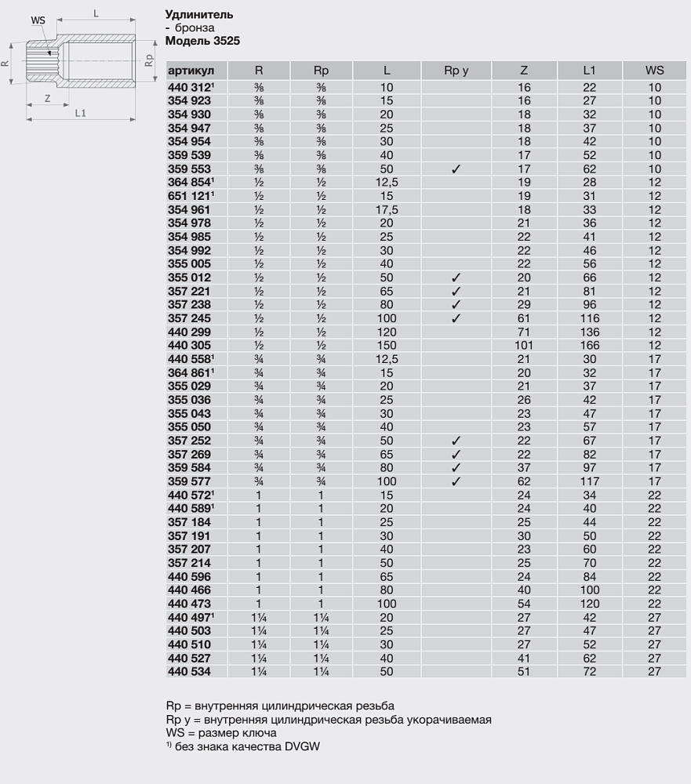Click the L value 150 in row 440 305
The image size is (691, 784).
click(387, 346)
